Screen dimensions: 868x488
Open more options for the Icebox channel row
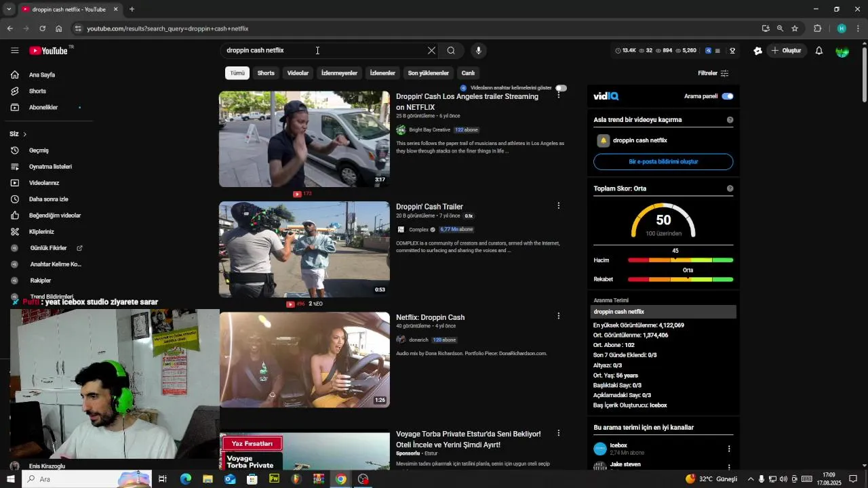coord(729,449)
